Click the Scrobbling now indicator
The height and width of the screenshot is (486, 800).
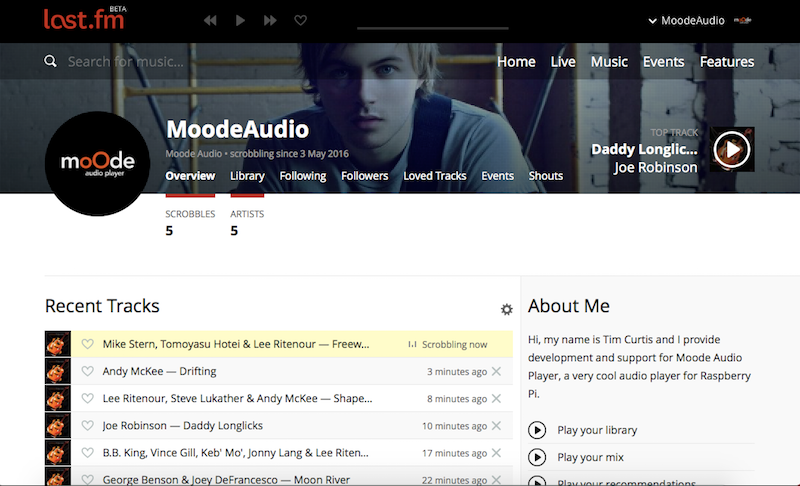[x=447, y=345]
